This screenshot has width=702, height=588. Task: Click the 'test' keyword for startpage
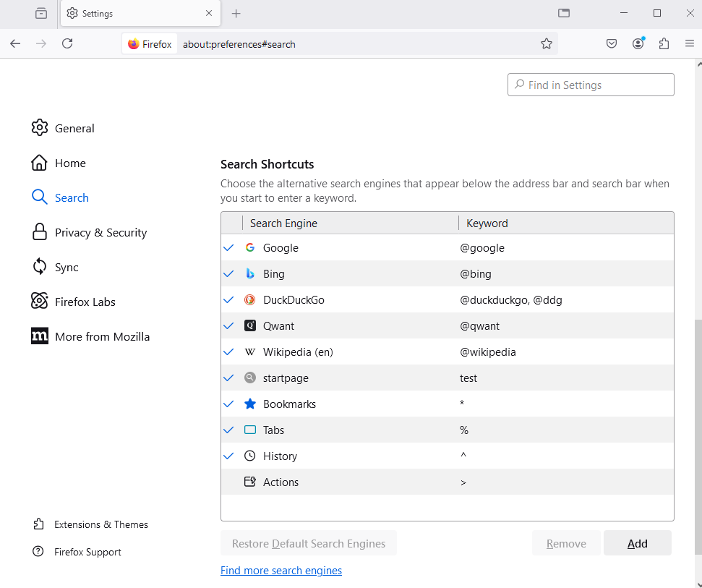pos(468,378)
